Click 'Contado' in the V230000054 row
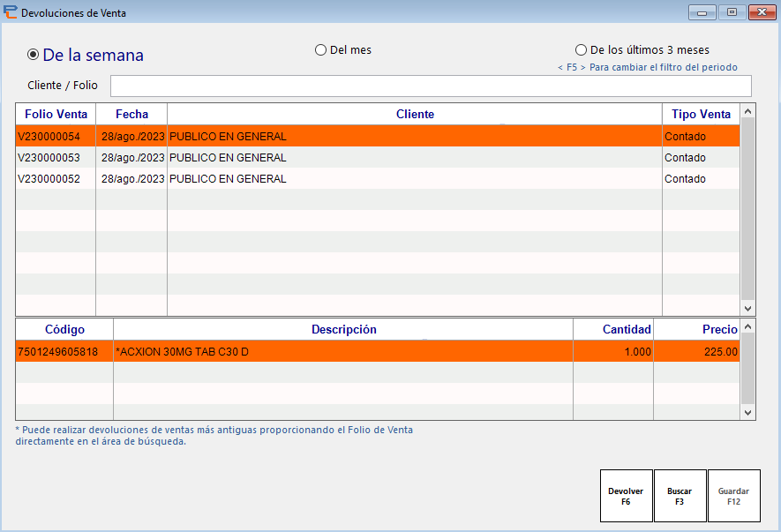This screenshot has width=781, height=532. click(685, 137)
